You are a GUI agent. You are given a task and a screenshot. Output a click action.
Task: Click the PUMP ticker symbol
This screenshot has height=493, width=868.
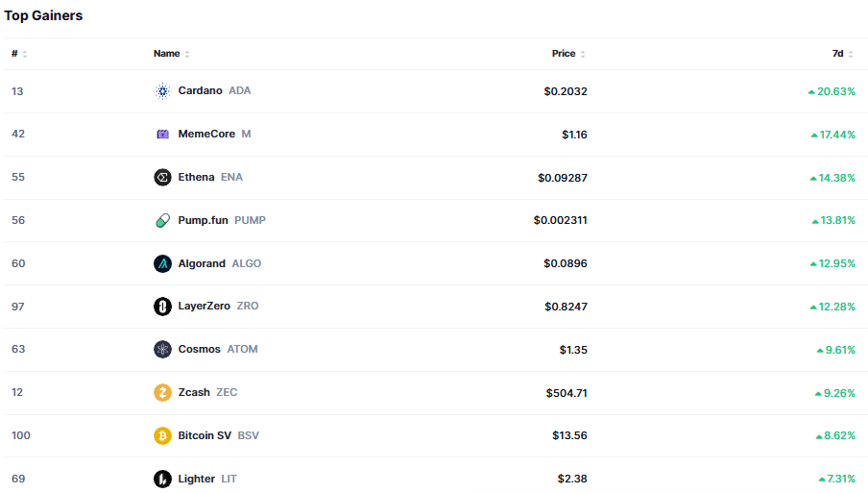250,220
